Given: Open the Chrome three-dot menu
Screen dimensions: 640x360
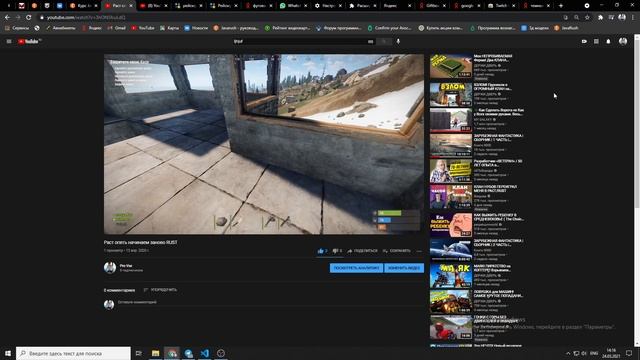Looking at the screenshot, I should pos(633,18).
